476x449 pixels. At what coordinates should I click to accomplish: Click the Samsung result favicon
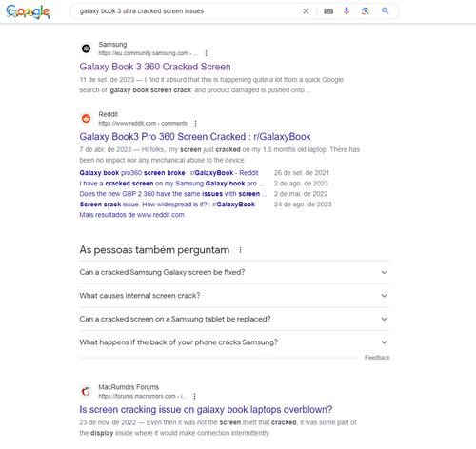tap(86, 49)
